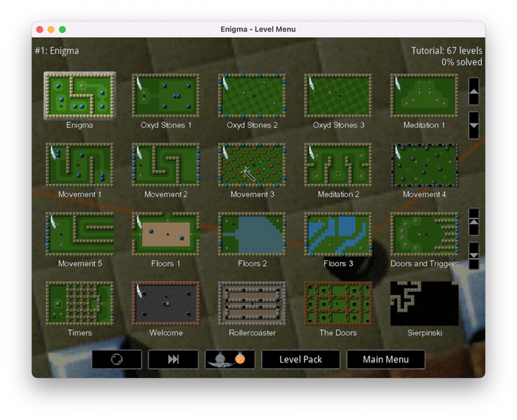Open the Meditation 1 level preview

[x=425, y=96]
